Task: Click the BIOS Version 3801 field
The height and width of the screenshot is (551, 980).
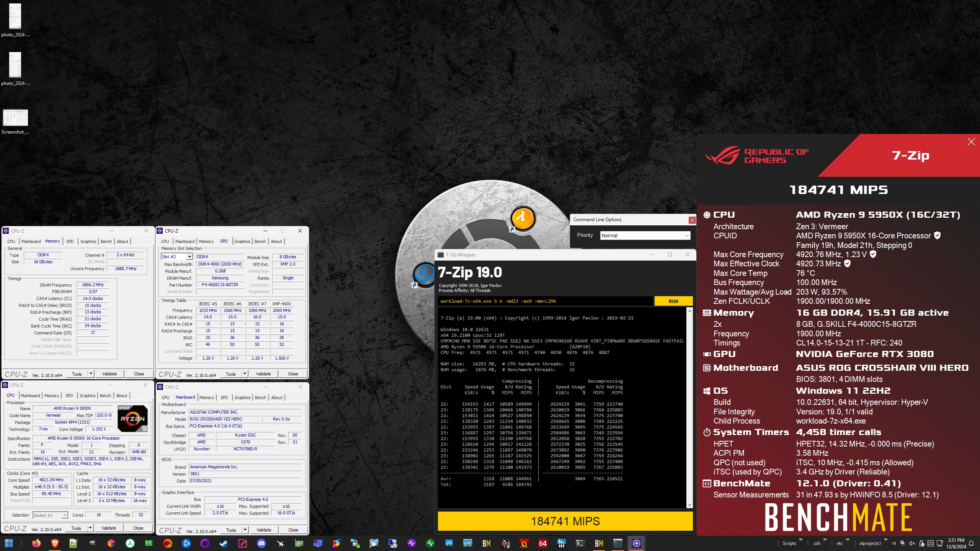Action: point(245,474)
